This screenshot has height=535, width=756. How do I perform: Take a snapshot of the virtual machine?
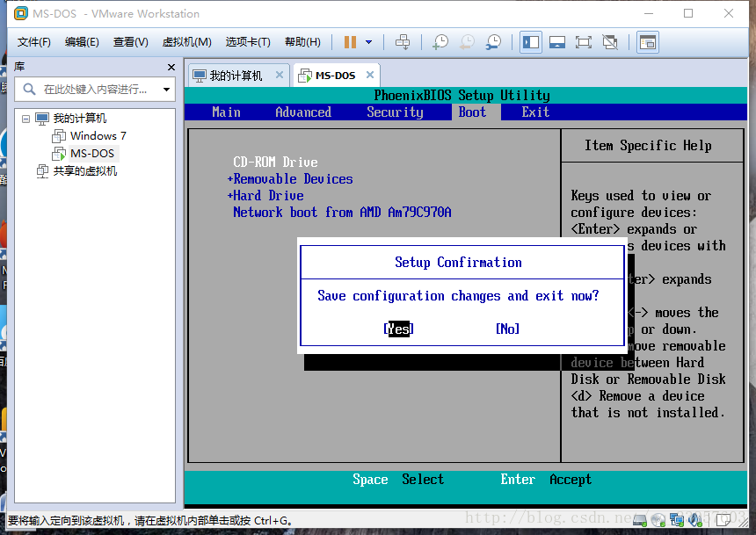440,42
